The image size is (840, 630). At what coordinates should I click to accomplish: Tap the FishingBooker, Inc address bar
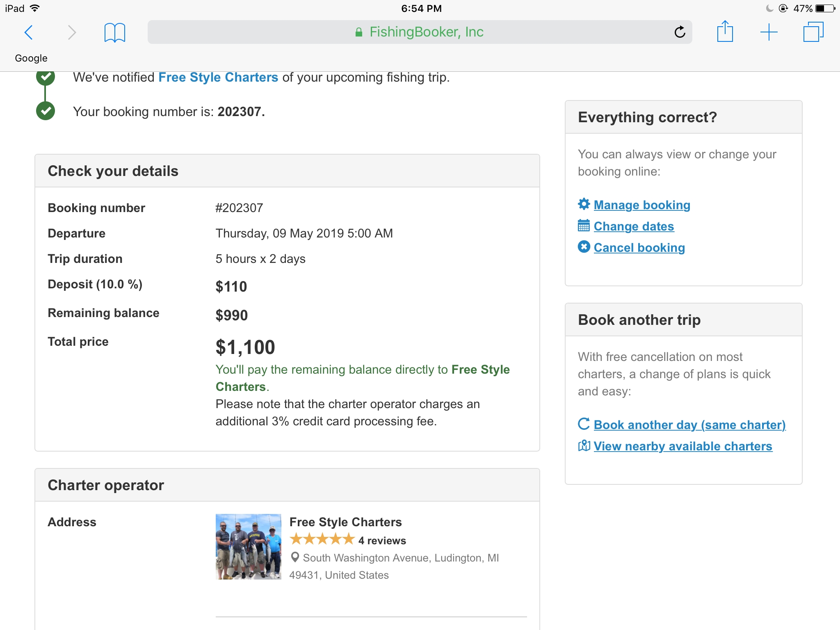click(420, 32)
